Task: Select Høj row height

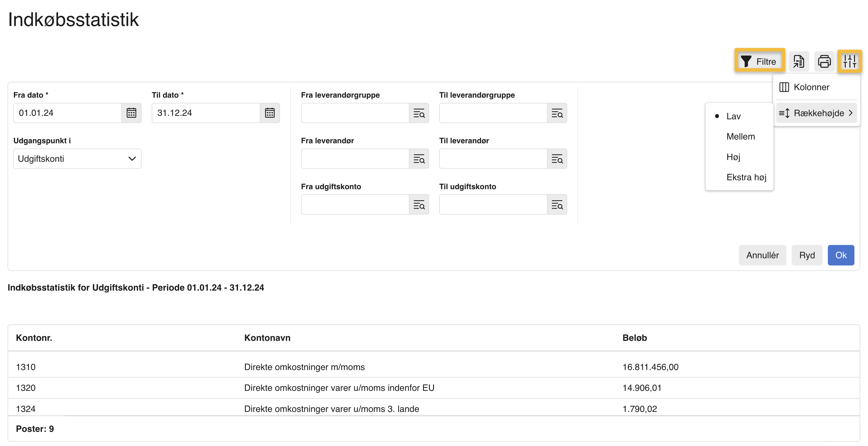Action: 735,157
